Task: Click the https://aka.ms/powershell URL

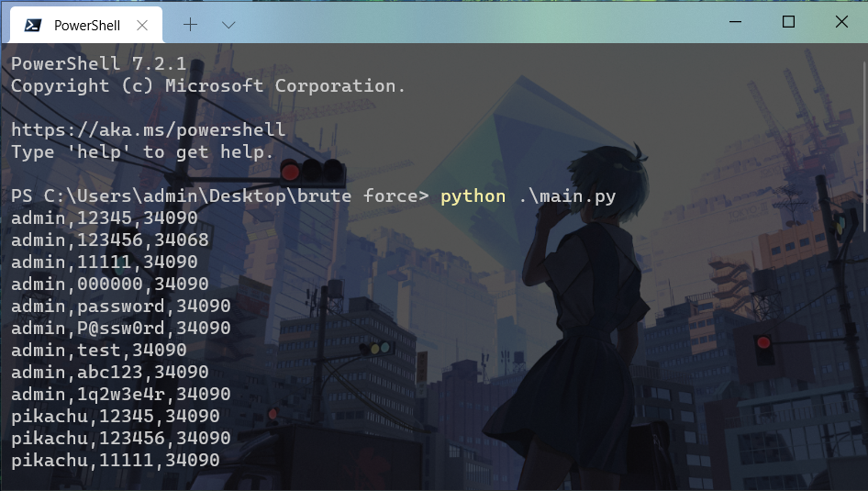Action: (x=149, y=130)
